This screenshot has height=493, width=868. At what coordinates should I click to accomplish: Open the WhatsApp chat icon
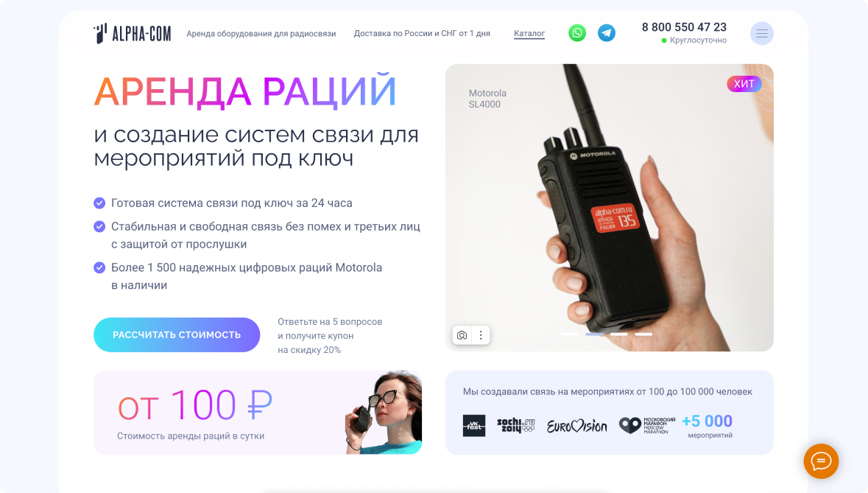(576, 33)
